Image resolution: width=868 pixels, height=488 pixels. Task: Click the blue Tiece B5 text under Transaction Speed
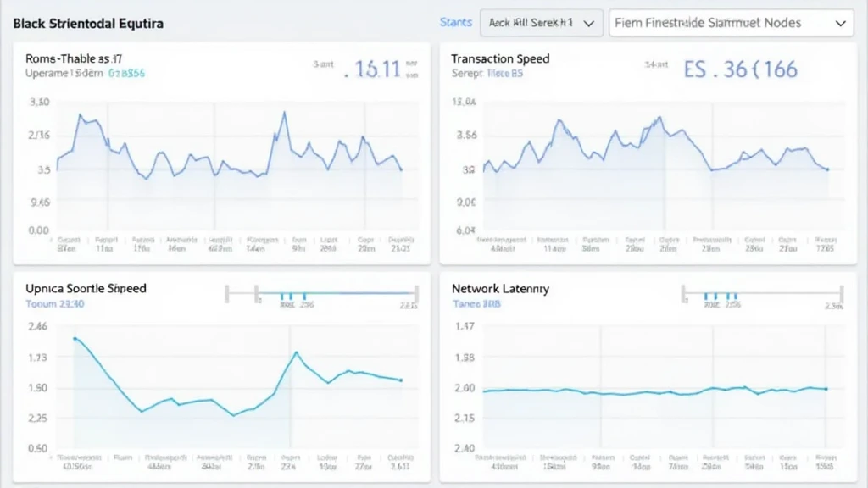point(505,74)
